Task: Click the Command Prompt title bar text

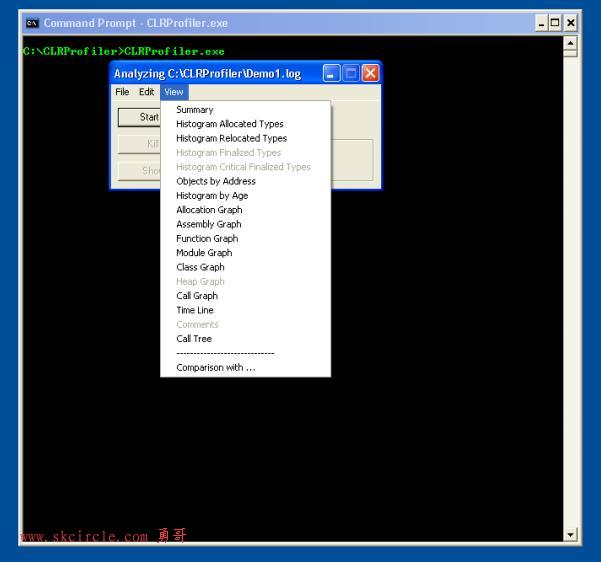Action: 136,23
